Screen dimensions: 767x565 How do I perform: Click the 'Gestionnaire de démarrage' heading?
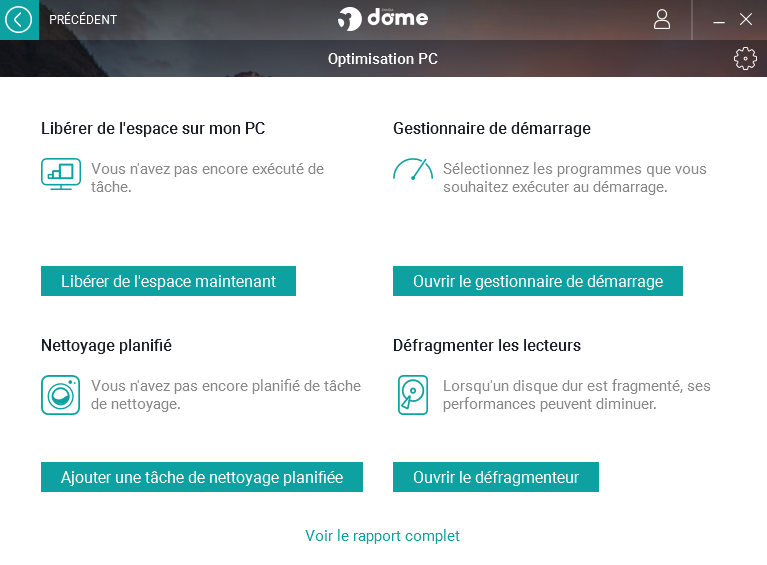click(492, 129)
